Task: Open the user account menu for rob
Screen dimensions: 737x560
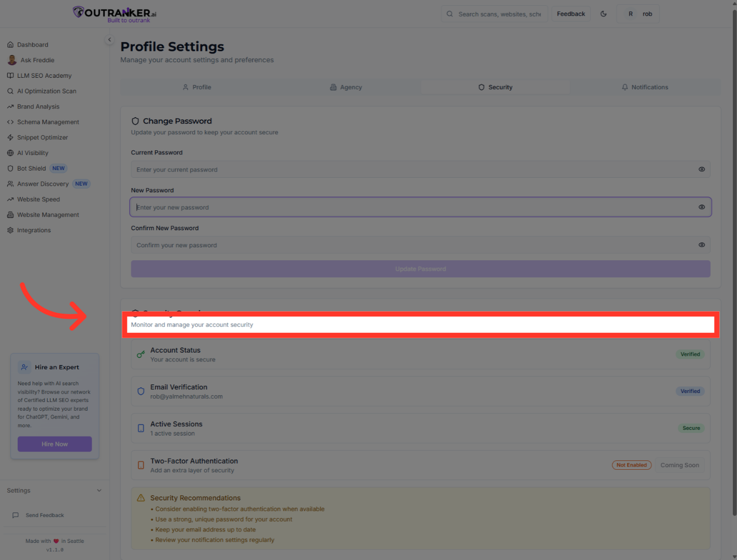Action: [638, 13]
